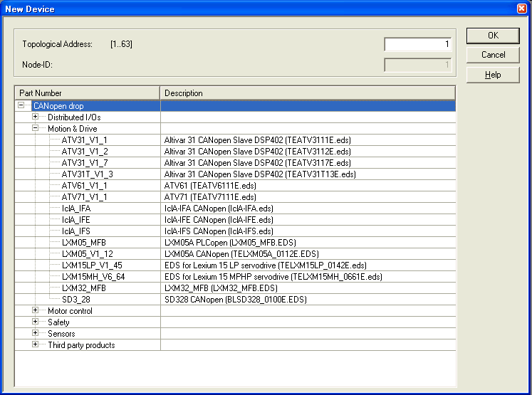Select device SD3_28
Viewport: 532px width, 395px height.
(x=76, y=300)
